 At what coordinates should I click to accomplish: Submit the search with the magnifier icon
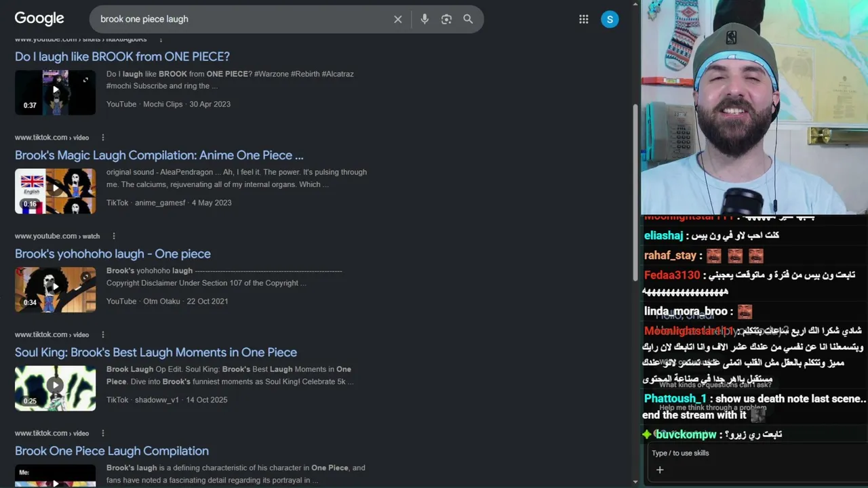468,19
